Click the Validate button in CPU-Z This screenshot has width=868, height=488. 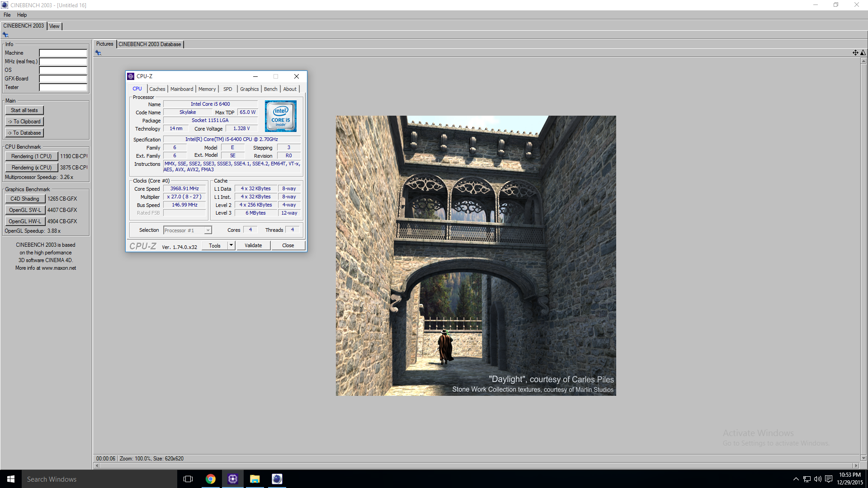pyautogui.click(x=253, y=246)
